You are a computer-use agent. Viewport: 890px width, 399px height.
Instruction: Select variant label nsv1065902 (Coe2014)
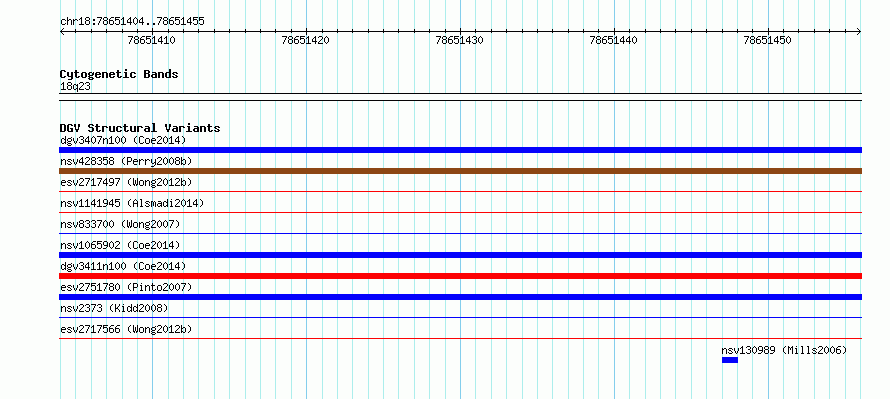point(120,245)
